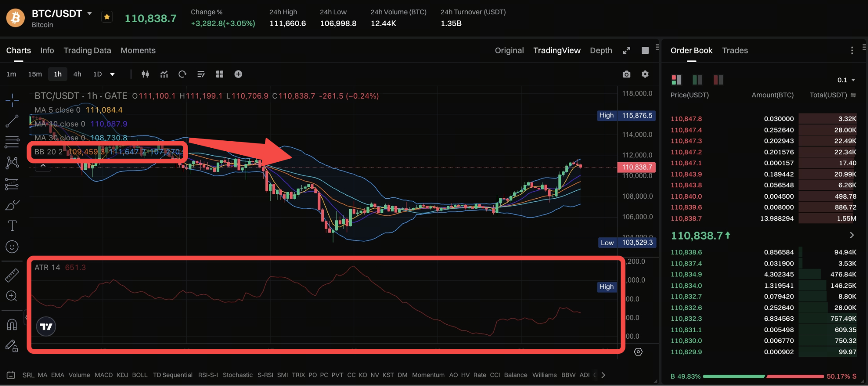Switch to the Trades tab
868x386 pixels.
[735, 50]
